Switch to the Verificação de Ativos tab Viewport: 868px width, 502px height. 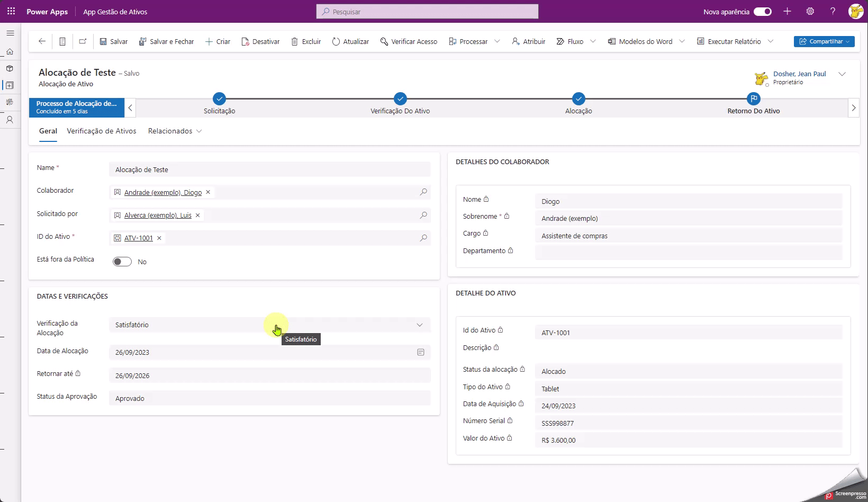(x=101, y=131)
